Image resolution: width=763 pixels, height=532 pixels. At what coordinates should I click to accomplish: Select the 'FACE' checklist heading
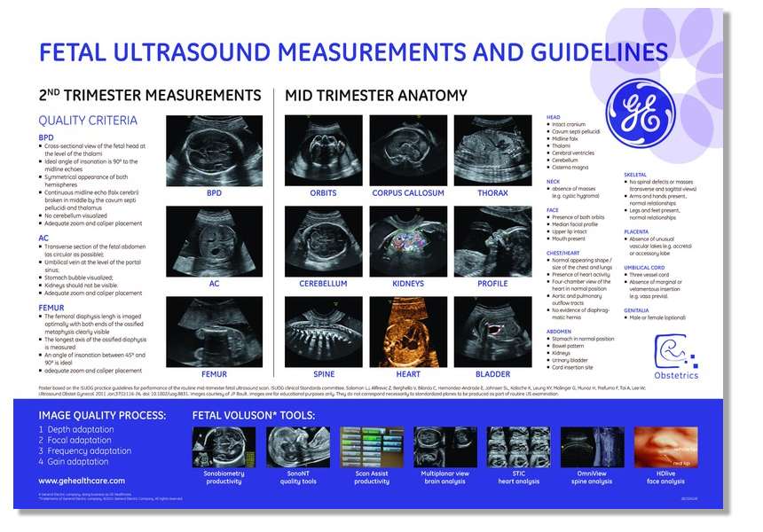coord(553,210)
